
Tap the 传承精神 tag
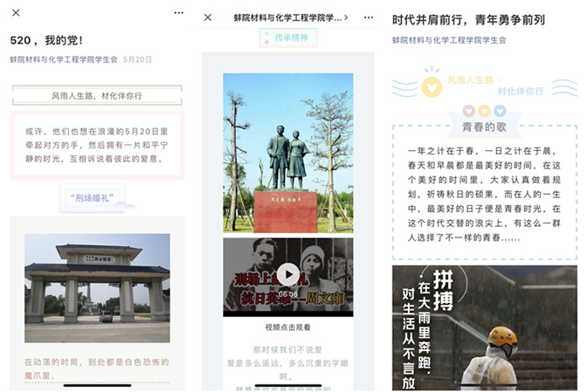[x=288, y=38]
